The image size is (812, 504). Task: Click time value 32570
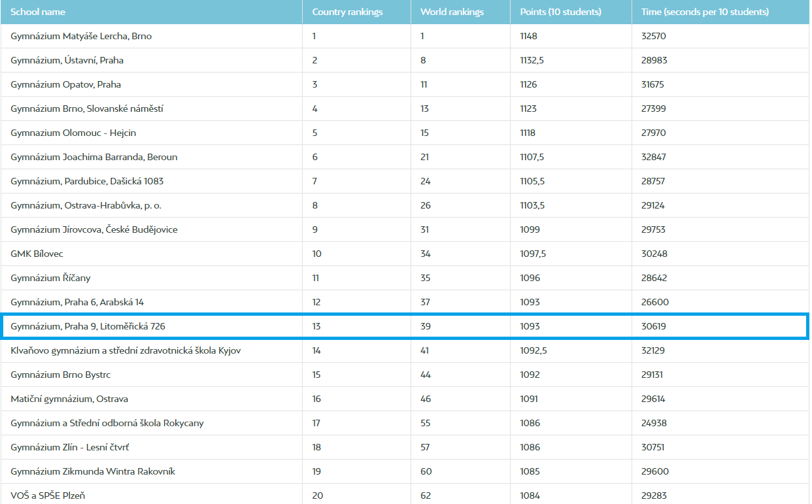[x=654, y=36]
